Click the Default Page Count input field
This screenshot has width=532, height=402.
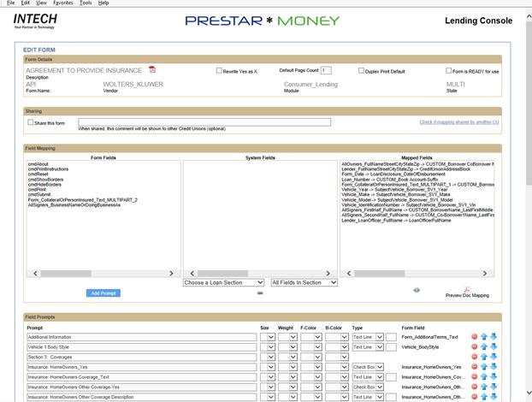(x=326, y=71)
